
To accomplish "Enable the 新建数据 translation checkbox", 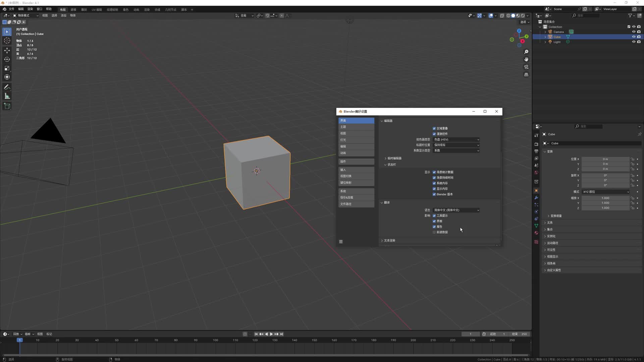I will [x=434, y=232].
